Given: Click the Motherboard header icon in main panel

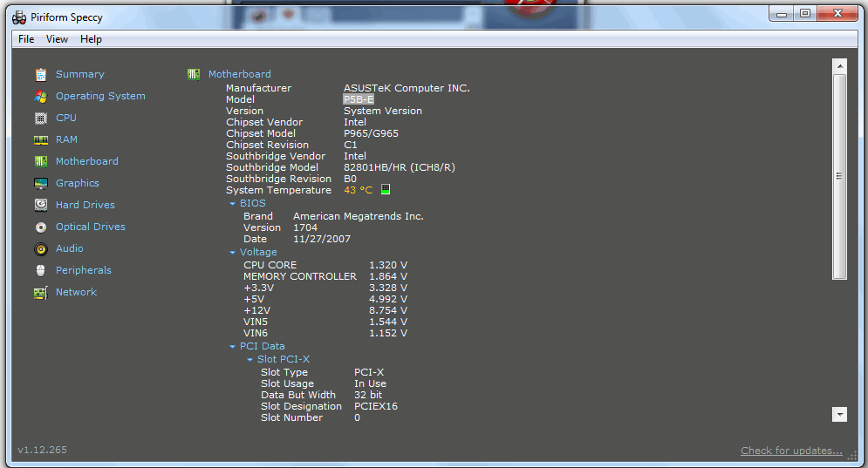Looking at the screenshot, I should coord(193,74).
